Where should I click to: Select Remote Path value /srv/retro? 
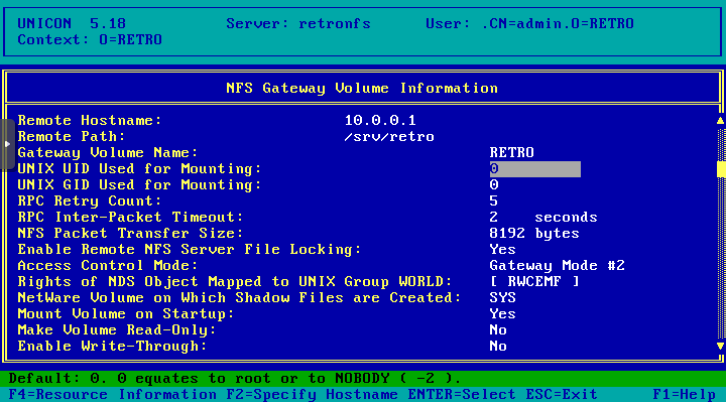coord(389,137)
